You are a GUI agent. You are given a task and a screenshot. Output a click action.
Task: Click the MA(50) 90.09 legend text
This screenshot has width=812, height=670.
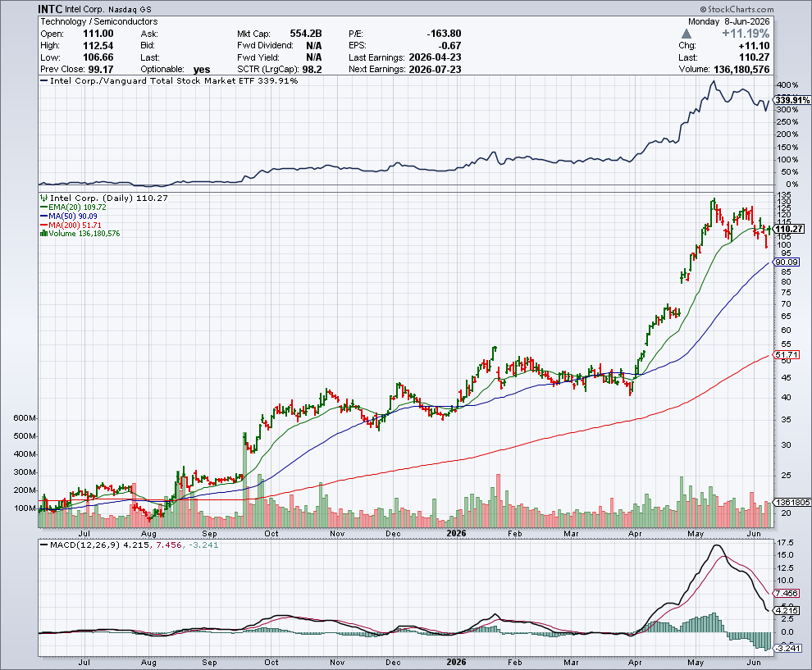(x=73, y=216)
